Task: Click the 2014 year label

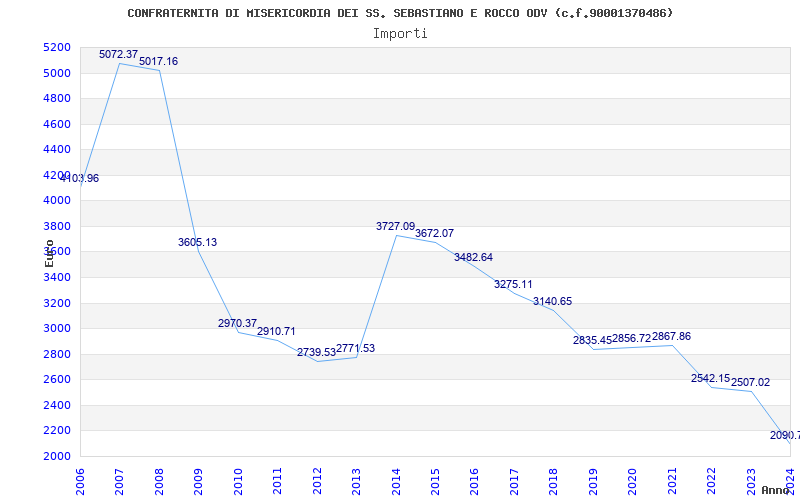Action: (x=395, y=482)
